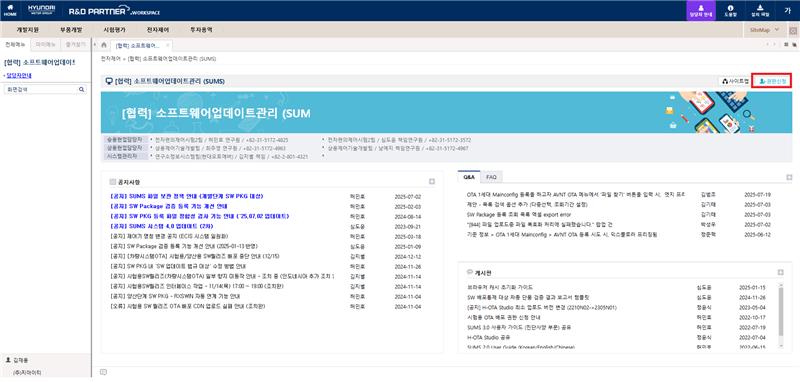800x382 pixels.
Task: Open board post SUMS 3.0 사용자 가이드
Action: (518, 327)
